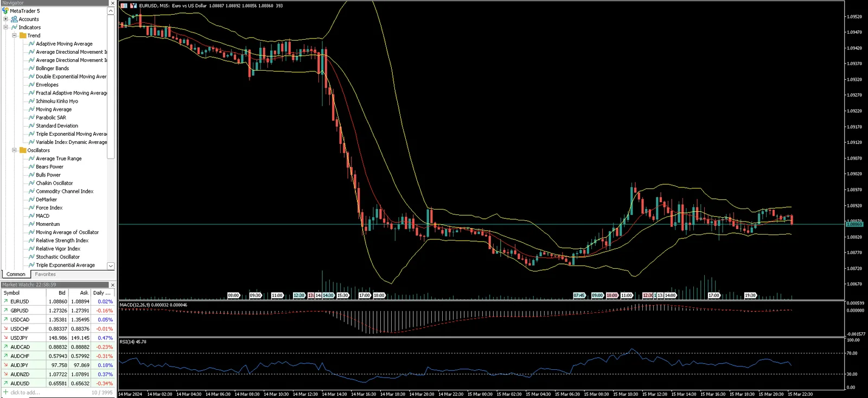Viewport: 868px width, 398px height.
Task: Click the depth-of-market icon in chart header
Action: tap(124, 5)
